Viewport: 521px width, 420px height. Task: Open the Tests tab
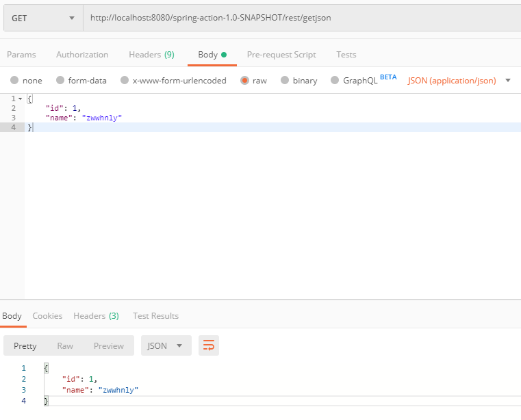point(346,55)
